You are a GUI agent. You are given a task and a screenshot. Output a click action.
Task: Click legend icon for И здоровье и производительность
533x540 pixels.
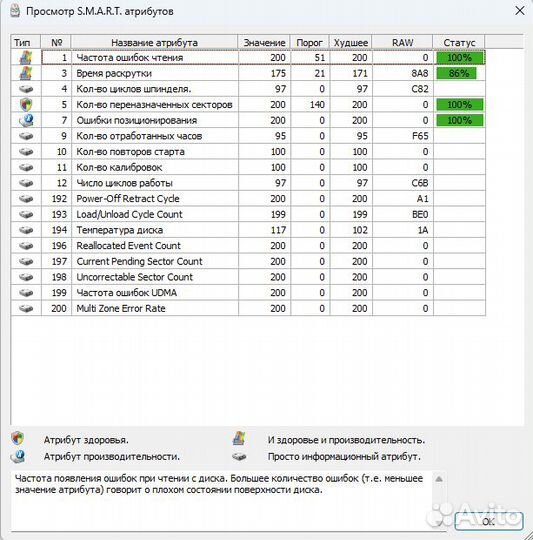tap(239, 438)
